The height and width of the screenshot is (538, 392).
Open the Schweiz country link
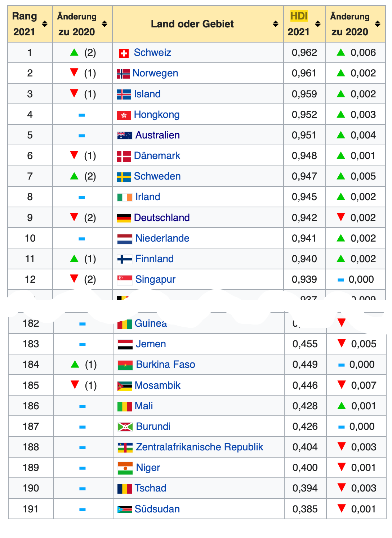[x=152, y=53]
